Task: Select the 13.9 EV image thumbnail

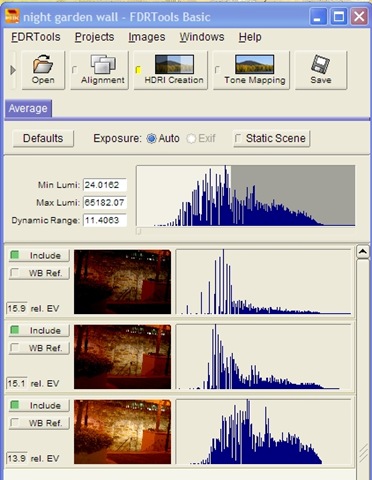Action: 122,432
